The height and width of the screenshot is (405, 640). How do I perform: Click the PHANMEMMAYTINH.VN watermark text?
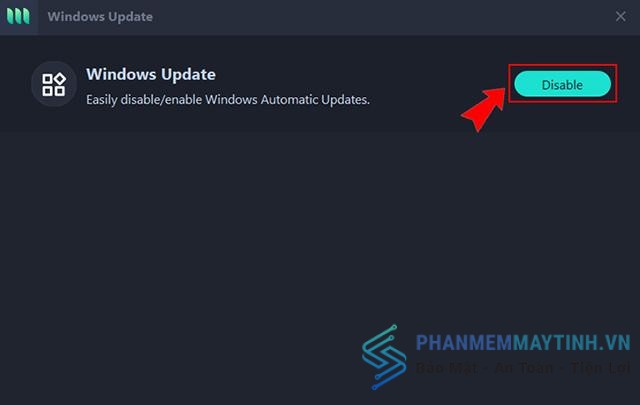coord(523,342)
